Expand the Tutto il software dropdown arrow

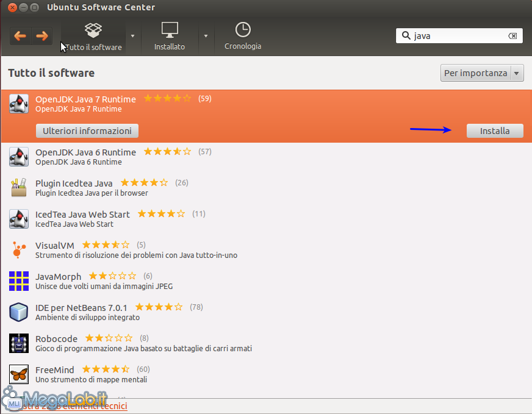pyautogui.click(x=132, y=36)
